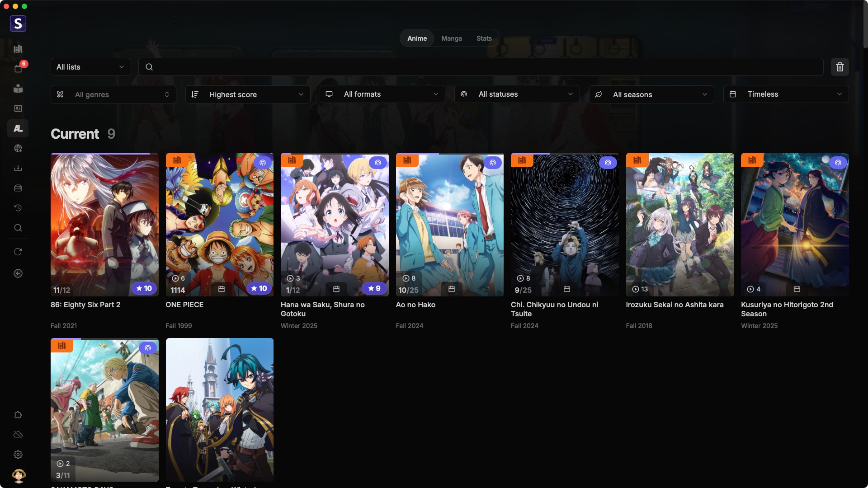868x488 pixels.
Task: Open the manga reader sidebar icon
Action: 18,89
